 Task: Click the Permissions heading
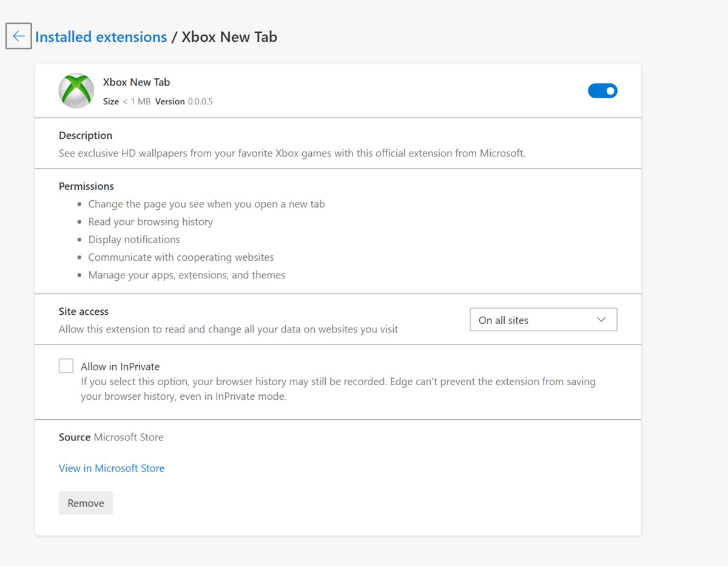tap(86, 186)
